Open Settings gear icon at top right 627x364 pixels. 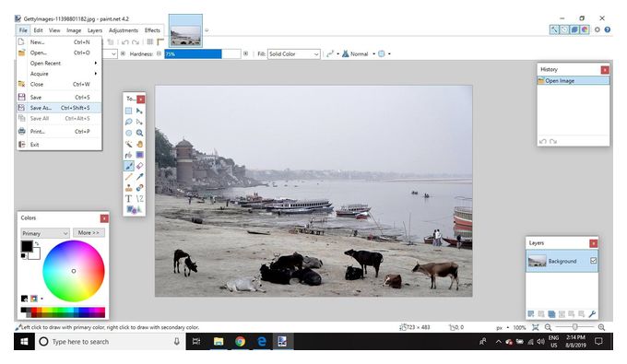coord(597,29)
